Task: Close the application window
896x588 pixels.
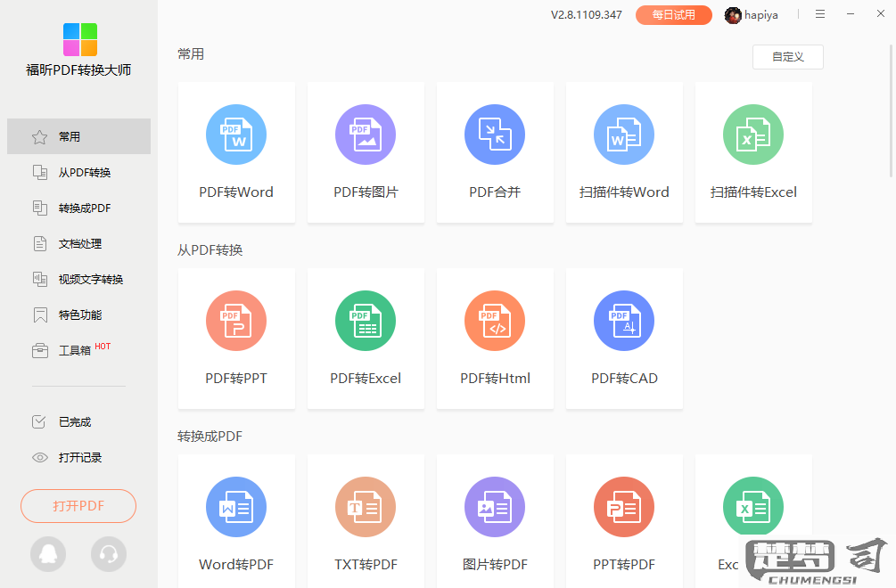Action: (x=881, y=13)
